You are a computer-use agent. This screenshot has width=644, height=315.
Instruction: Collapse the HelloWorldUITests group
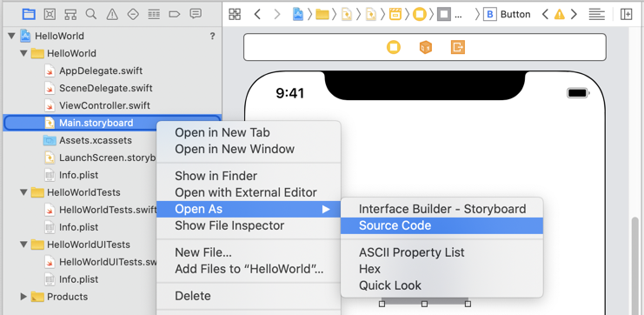23,245
